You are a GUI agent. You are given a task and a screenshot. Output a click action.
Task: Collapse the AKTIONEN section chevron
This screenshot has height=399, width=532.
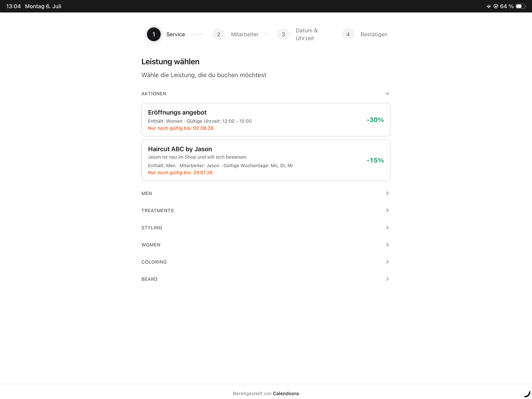(387, 94)
